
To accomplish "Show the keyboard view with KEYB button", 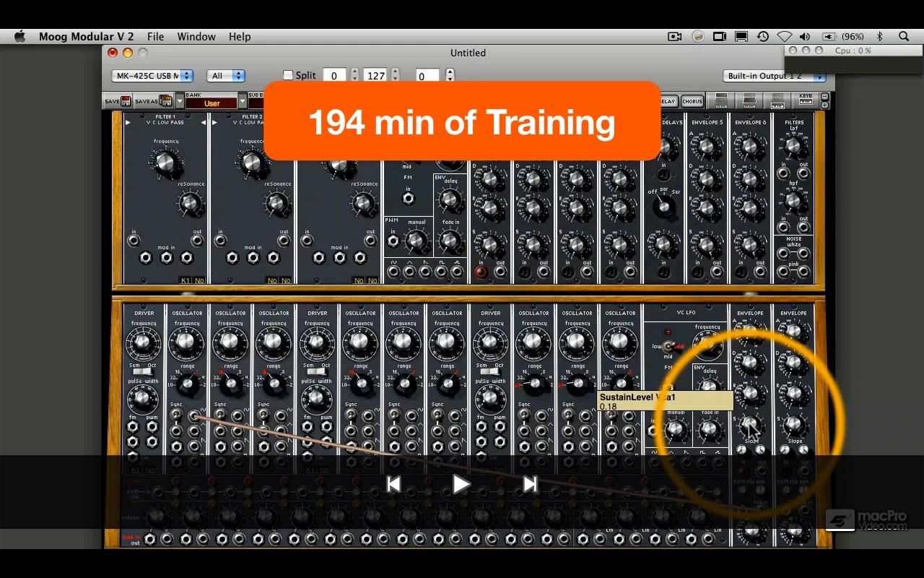I will 806,100.
